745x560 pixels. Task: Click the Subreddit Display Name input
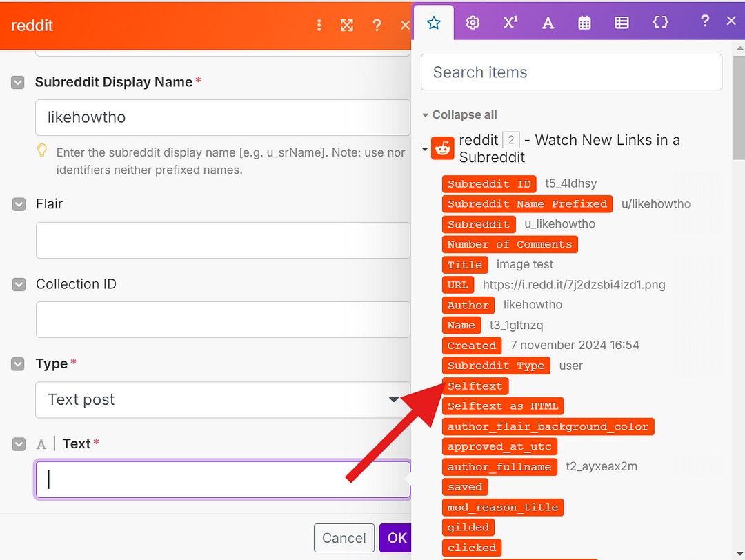(223, 117)
